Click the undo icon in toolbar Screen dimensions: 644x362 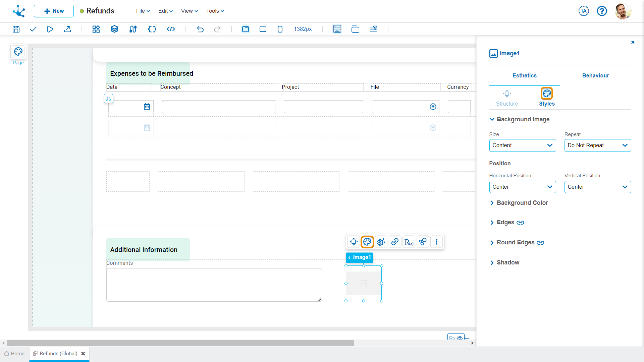tap(200, 29)
